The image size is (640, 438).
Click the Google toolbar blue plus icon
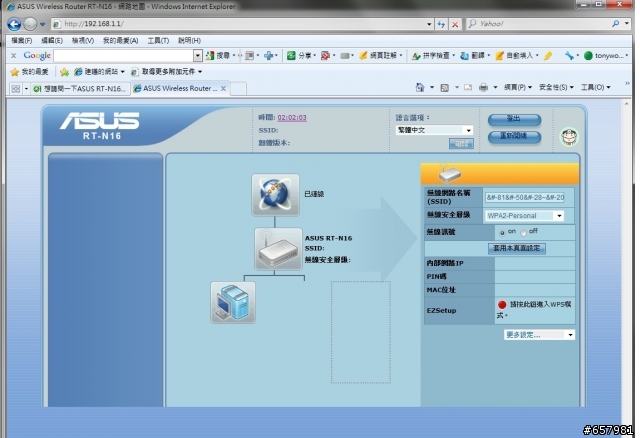[269, 56]
